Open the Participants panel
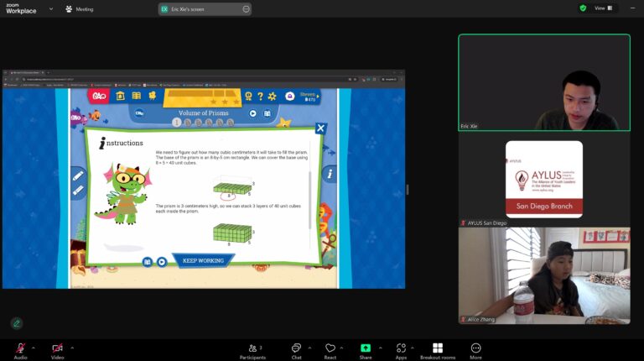This screenshot has width=644, height=361. click(252, 351)
